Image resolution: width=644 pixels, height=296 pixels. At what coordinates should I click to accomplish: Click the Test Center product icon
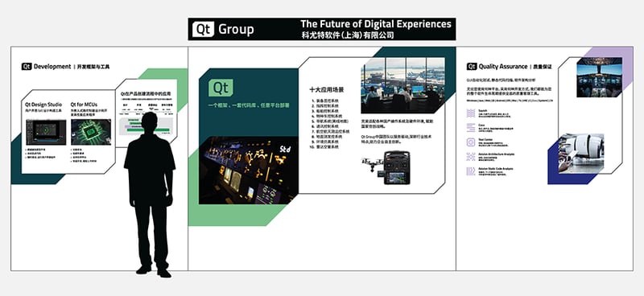471,142
